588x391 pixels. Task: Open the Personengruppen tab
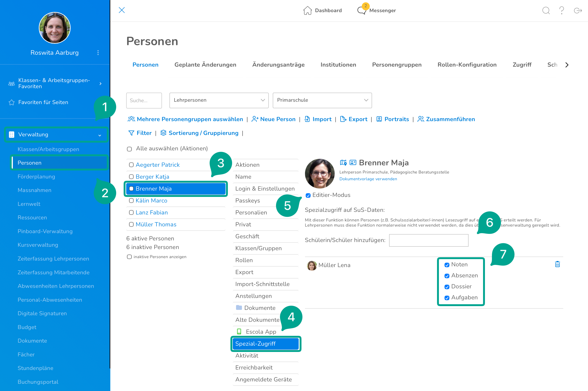pyautogui.click(x=397, y=65)
